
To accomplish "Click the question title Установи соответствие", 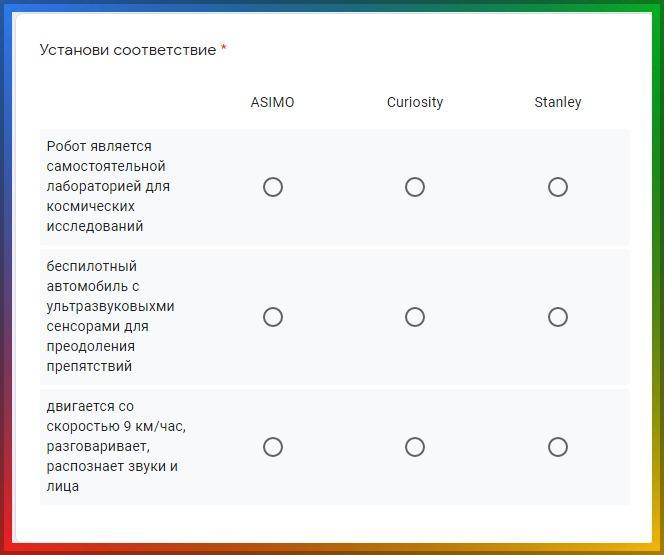I will (x=128, y=50).
